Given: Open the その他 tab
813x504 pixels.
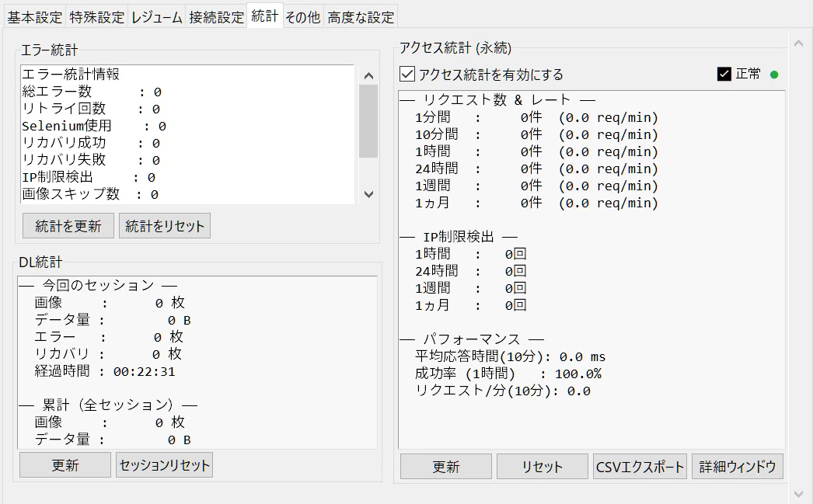Looking at the screenshot, I should click(303, 17).
